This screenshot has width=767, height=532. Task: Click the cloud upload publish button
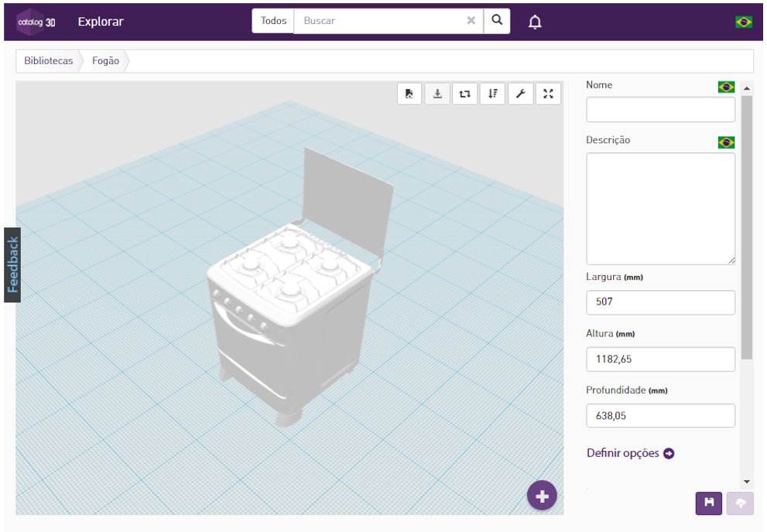[x=740, y=503]
